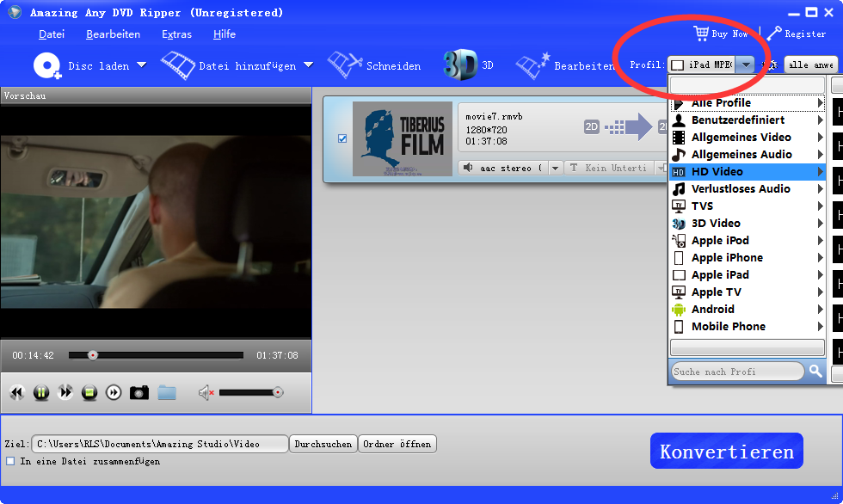Click the Buy Now cart icon

click(x=701, y=34)
